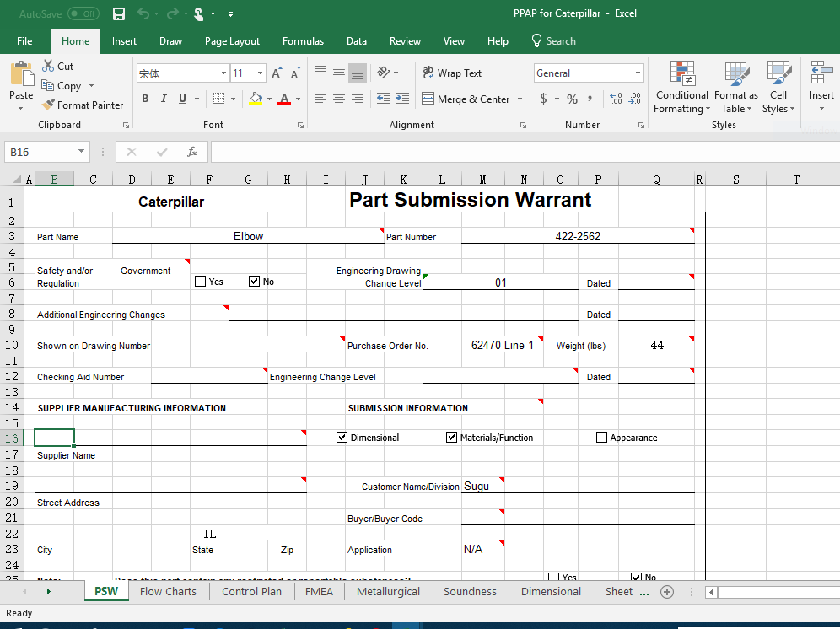The width and height of the screenshot is (840, 629).
Task: Click the Paste clipboard icon
Action: coord(21,73)
